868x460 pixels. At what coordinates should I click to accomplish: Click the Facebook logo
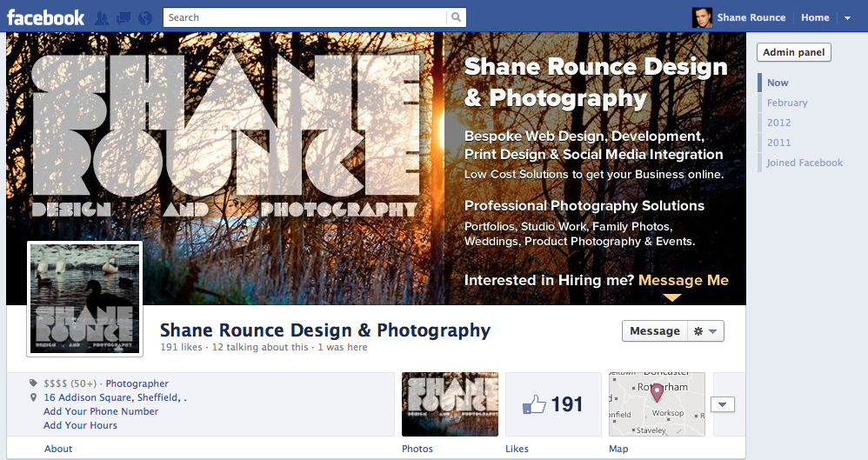click(x=45, y=17)
